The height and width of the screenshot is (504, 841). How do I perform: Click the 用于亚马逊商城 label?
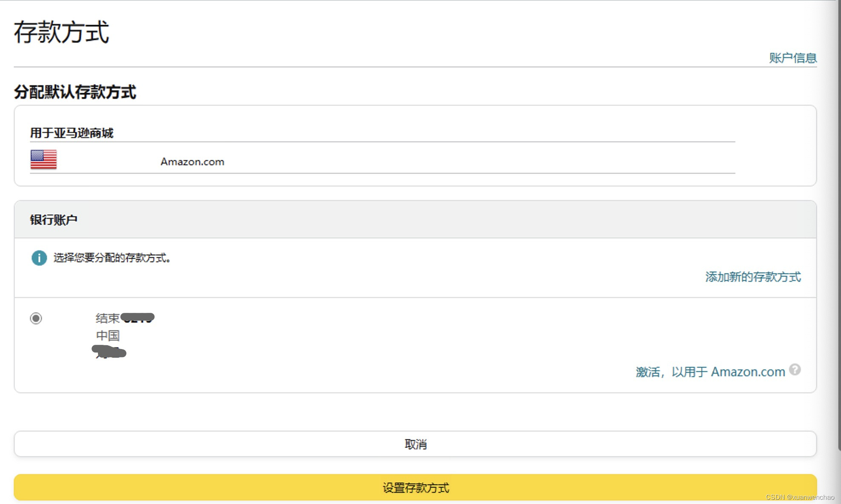[x=72, y=133]
